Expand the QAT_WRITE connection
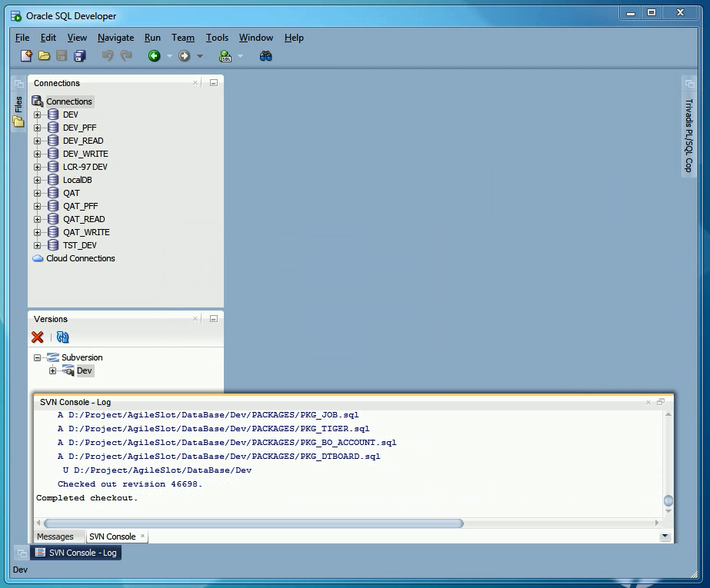The height and width of the screenshot is (588, 710). point(37,232)
